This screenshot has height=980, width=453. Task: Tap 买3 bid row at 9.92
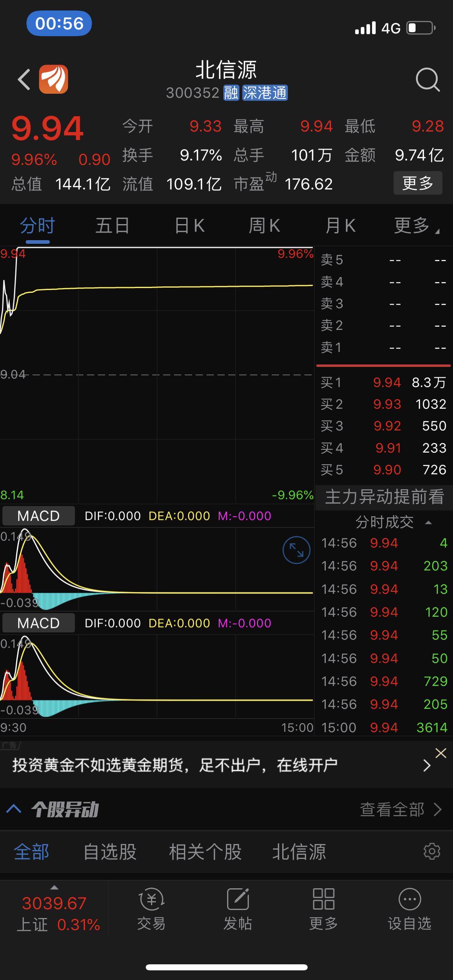[x=383, y=426]
